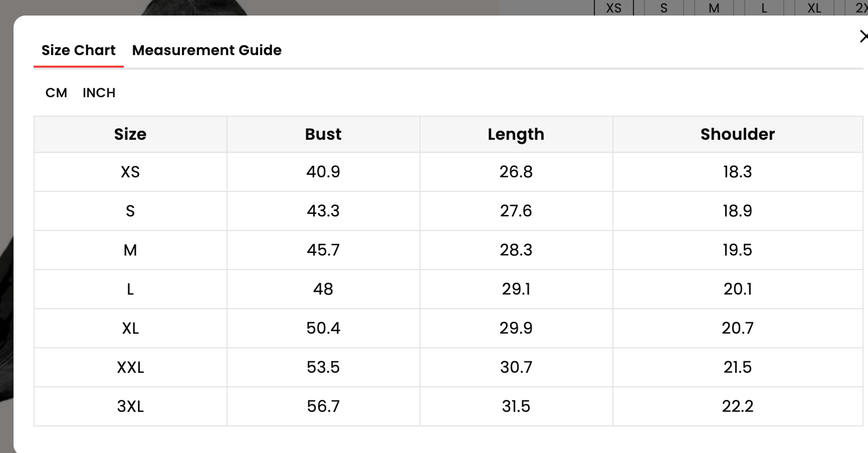The width and height of the screenshot is (868, 453).
Task: Switch to the Size Chart tab
Action: (78, 50)
